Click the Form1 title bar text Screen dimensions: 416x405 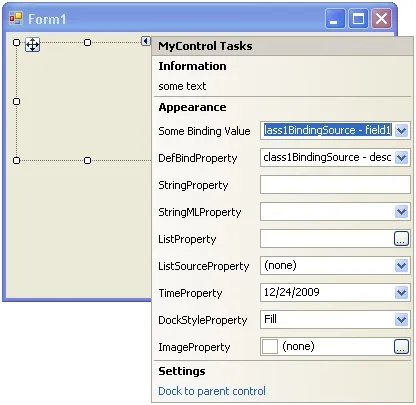[x=47, y=19]
